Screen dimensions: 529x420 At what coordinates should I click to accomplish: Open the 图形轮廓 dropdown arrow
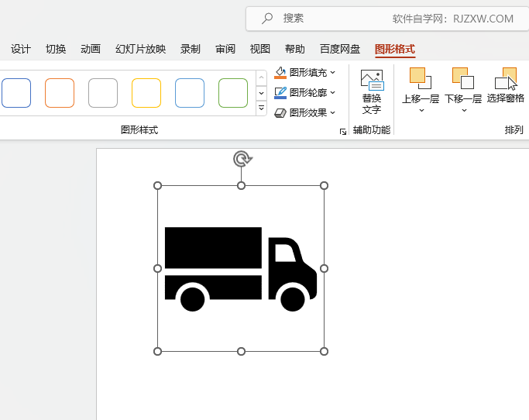[332, 92]
